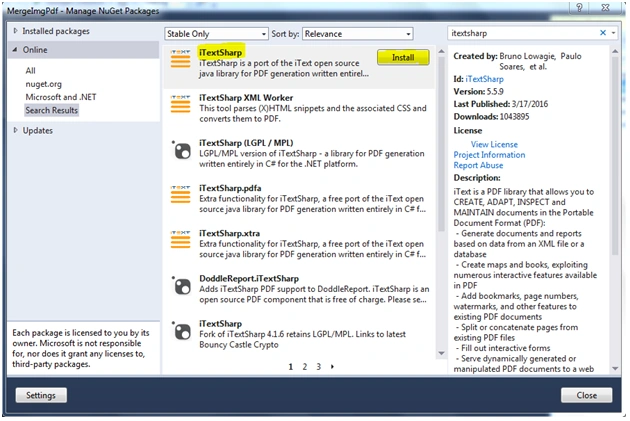Install the iTextSharp package
The height and width of the screenshot is (421, 630).
click(x=403, y=57)
